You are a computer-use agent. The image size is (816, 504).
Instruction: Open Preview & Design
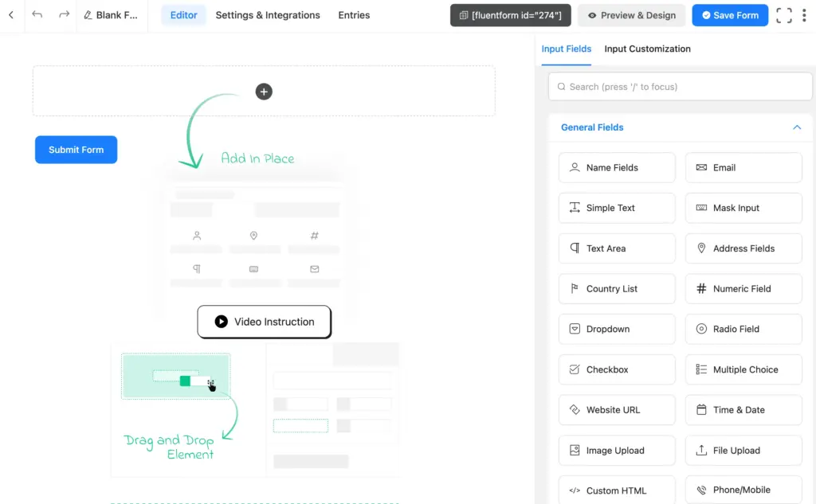(x=632, y=14)
